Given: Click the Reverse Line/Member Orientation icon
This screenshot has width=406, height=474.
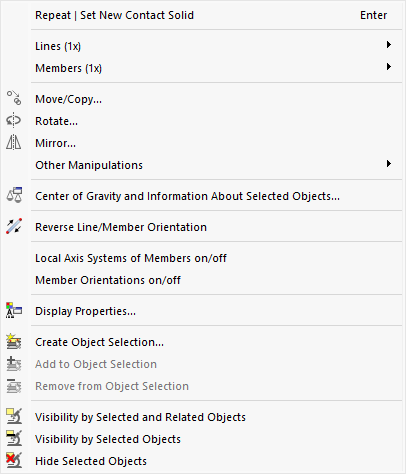Looking at the screenshot, I should [x=14, y=226].
